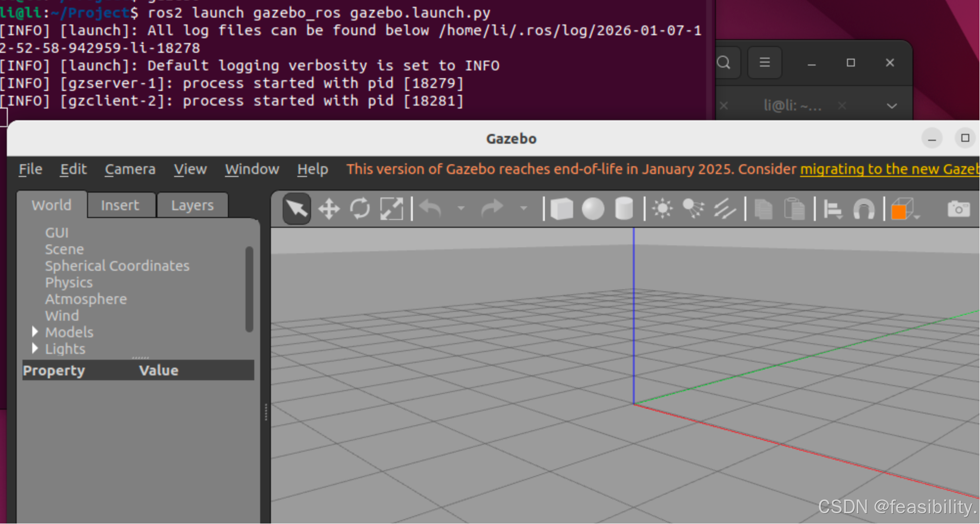Close the background terminal window
Screen dimensions: 980x524
[890, 63]
